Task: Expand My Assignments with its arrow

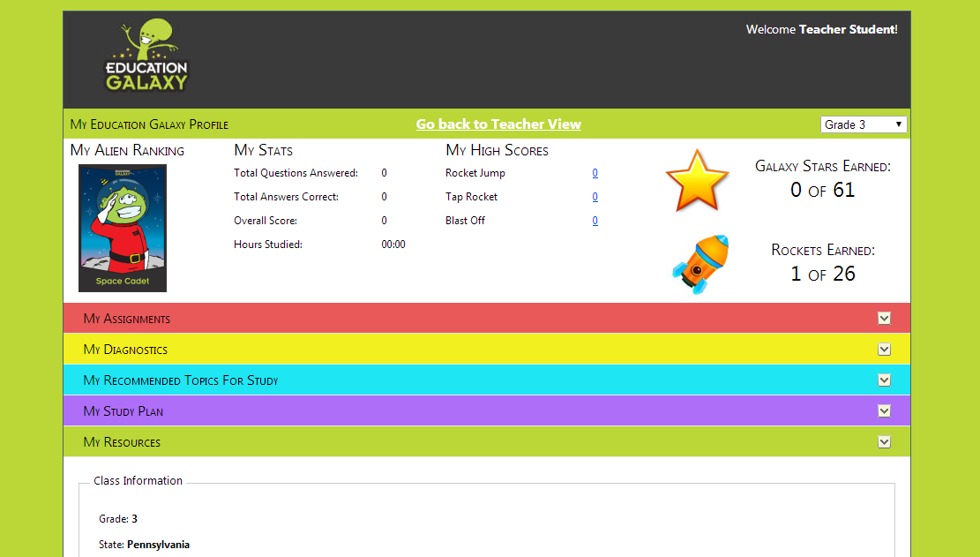Action: (x=884, y=318)
